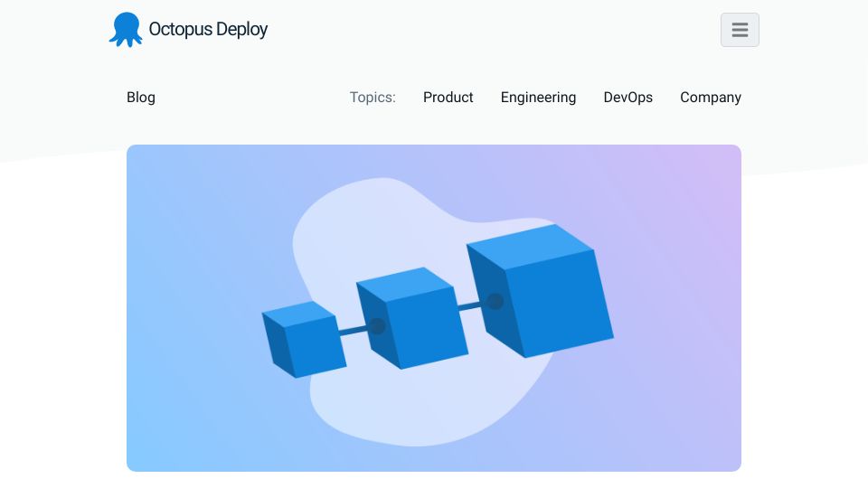Open the hamburger menu button

pyautogui.click(x=740, y=30)
